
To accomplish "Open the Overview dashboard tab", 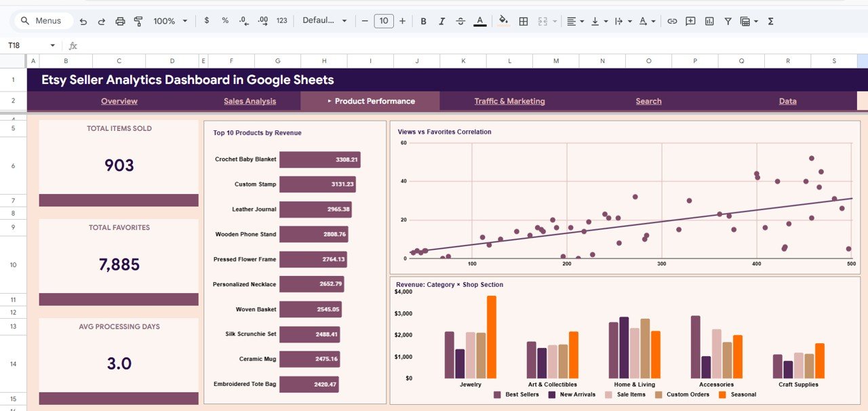I will tap(119, 101).
